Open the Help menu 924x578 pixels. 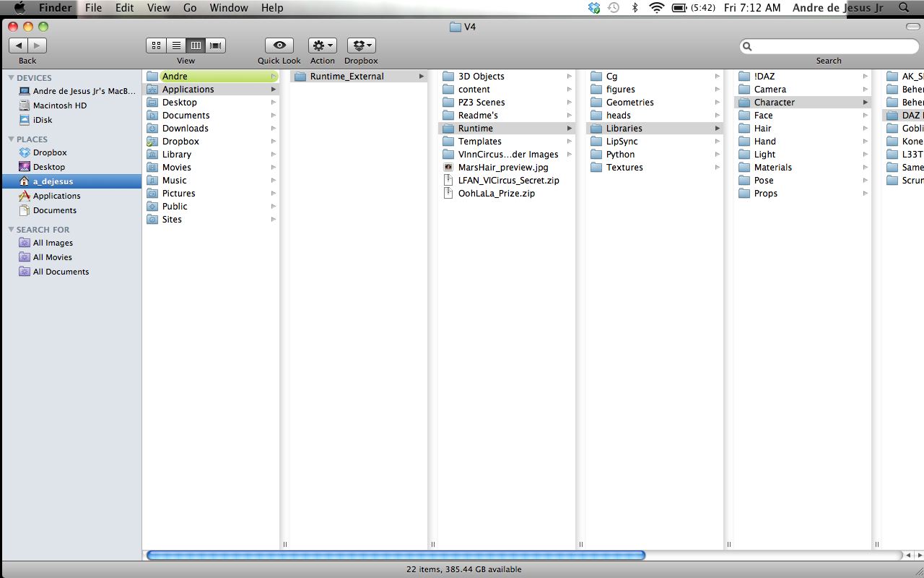(x=272, y=8)
